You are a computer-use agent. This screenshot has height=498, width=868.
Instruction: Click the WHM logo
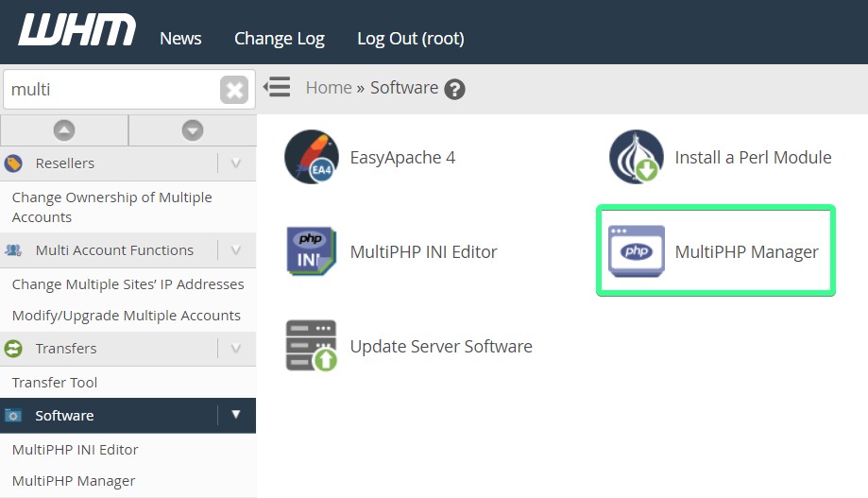[x=77, y=31]
